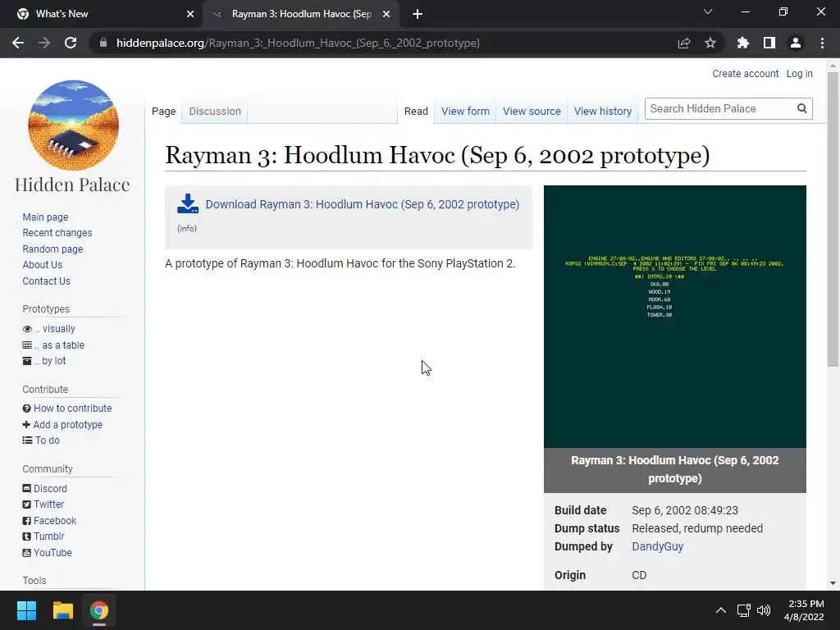Click Create account link

click(745, 73)
